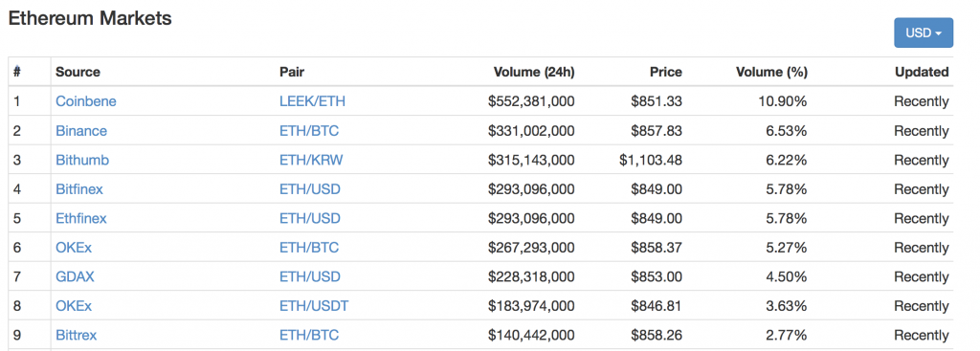Open the Coinbene exchange link

pos(85,101)
